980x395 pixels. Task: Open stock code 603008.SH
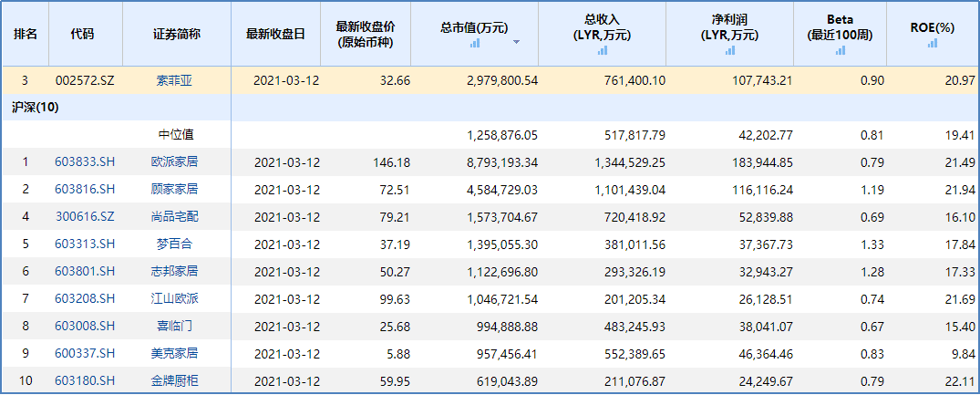coord(85,326)
